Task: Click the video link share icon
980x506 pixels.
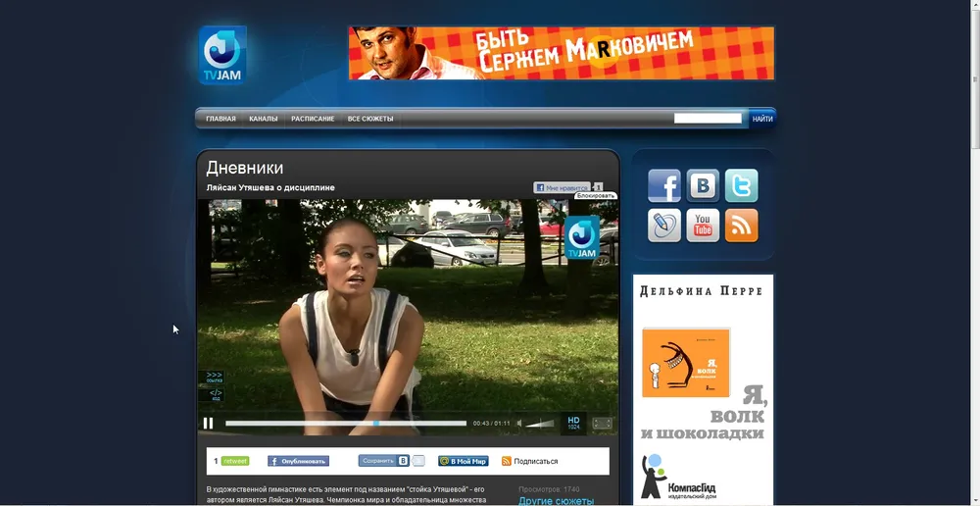Action: 215,377
